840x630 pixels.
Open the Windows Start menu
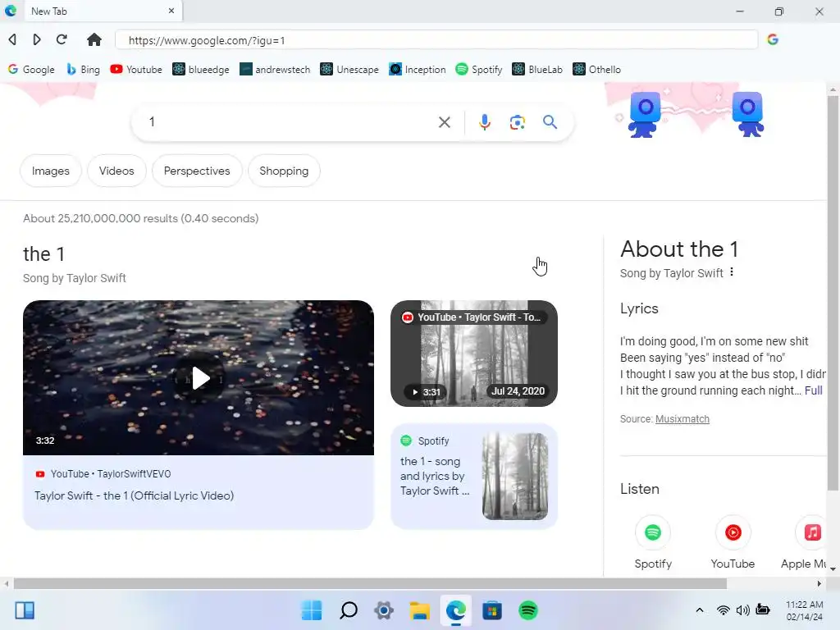pos(311,610)
